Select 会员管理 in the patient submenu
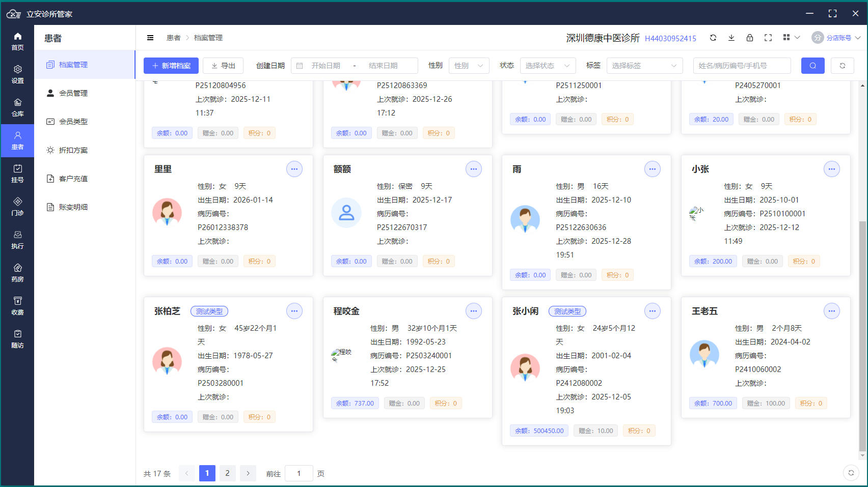This screenshot has width=868, height=487. click(85, 93)
